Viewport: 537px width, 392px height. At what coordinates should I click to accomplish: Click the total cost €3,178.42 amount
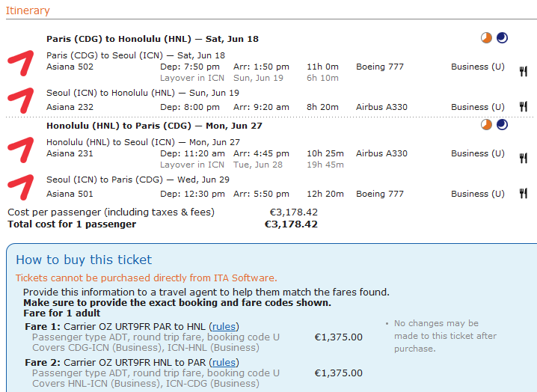coord(291,224)
